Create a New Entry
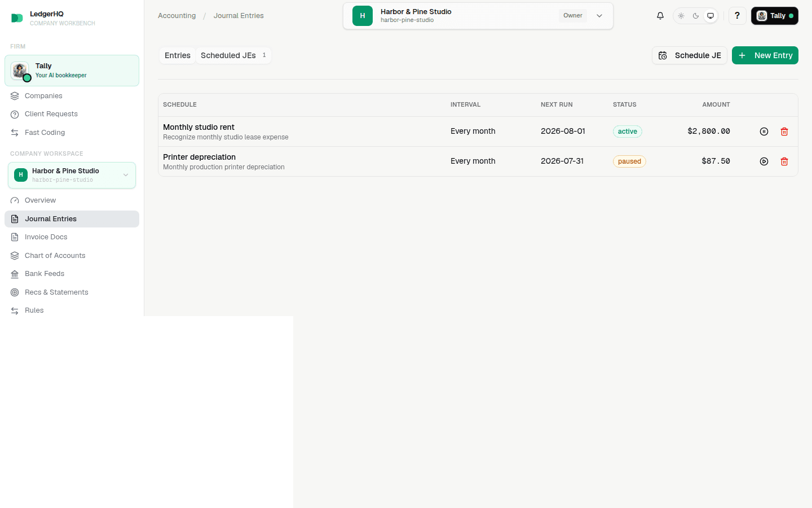 765,55
